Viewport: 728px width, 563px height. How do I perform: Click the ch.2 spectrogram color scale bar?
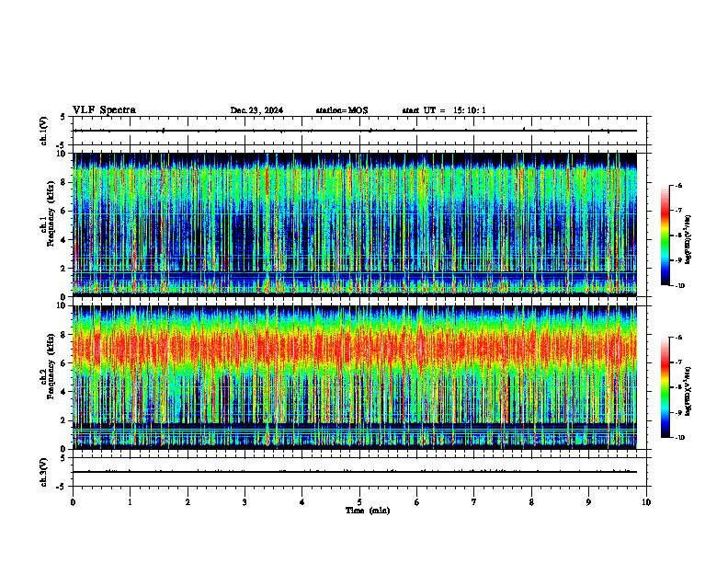coord(665,387)
